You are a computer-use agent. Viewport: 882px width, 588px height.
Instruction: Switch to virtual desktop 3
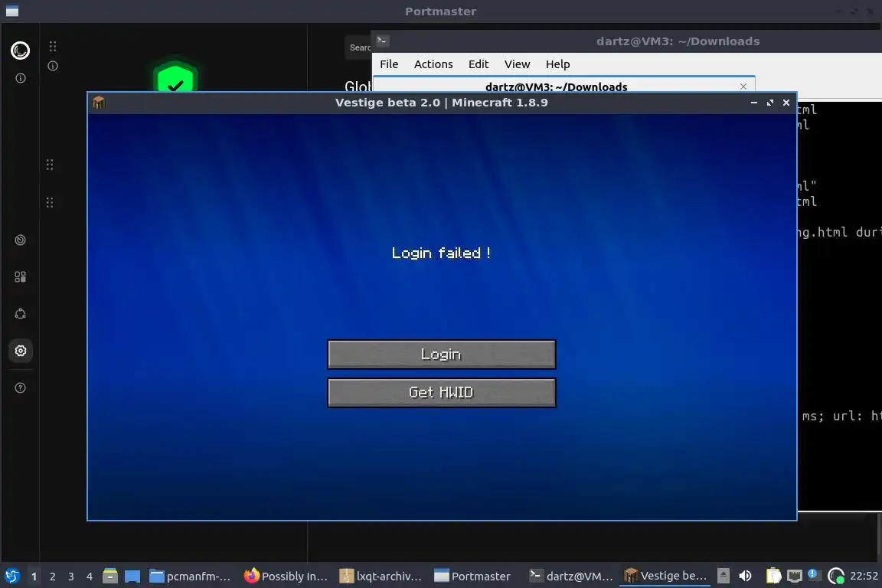click(71, 577)
